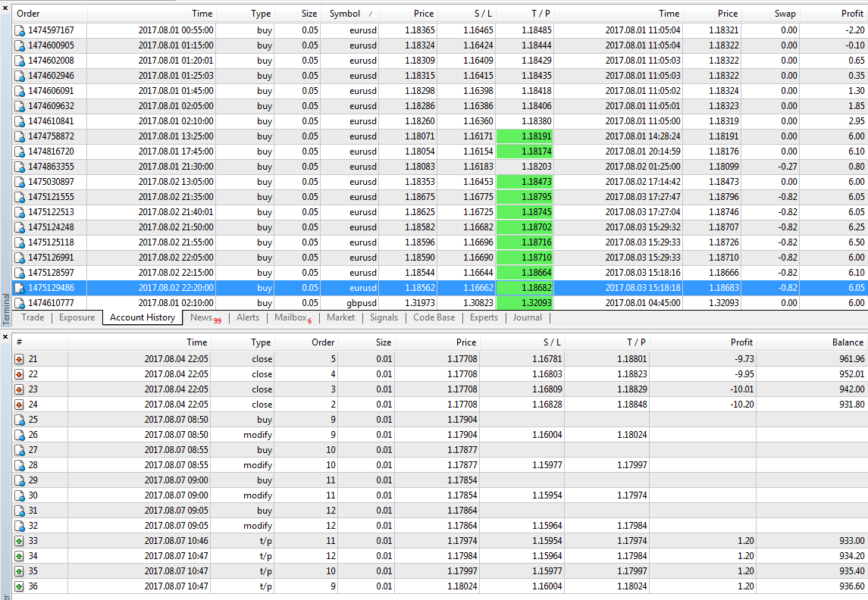This screenshot has height=600, width=868.
Task: Close the lower tester panel with the X
Action: pyautogui.click(x=5, y=336)
